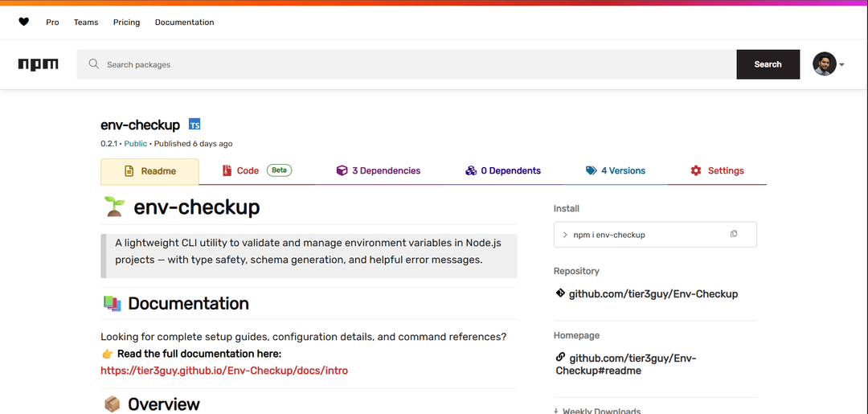This screenshot has width=868, height=414.
Task: Click the black heart icon
Action: (x=23, y=22)
